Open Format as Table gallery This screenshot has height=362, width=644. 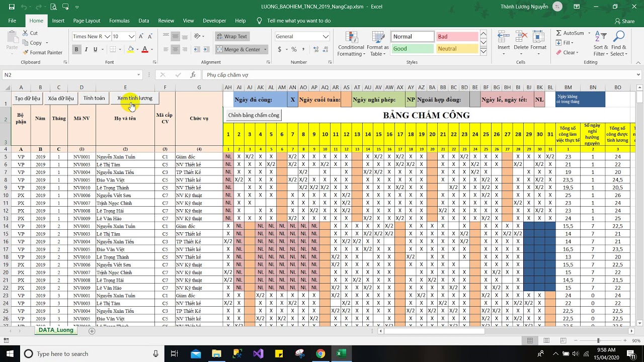coord(378,44)
